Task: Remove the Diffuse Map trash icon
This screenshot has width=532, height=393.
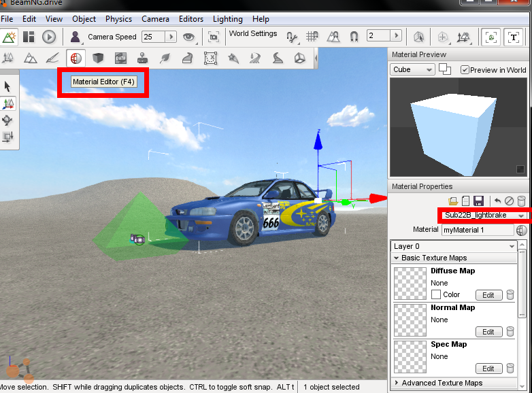Action: [x=510, y=294]
